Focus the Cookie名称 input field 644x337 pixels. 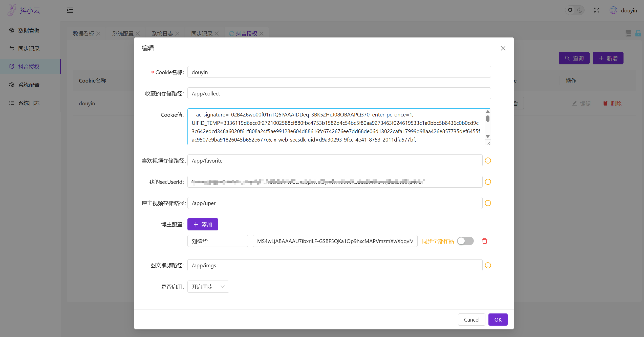point(339,72)
